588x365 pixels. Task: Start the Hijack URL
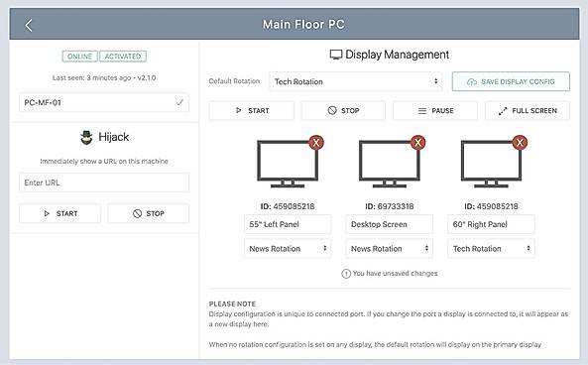(60, 213)
